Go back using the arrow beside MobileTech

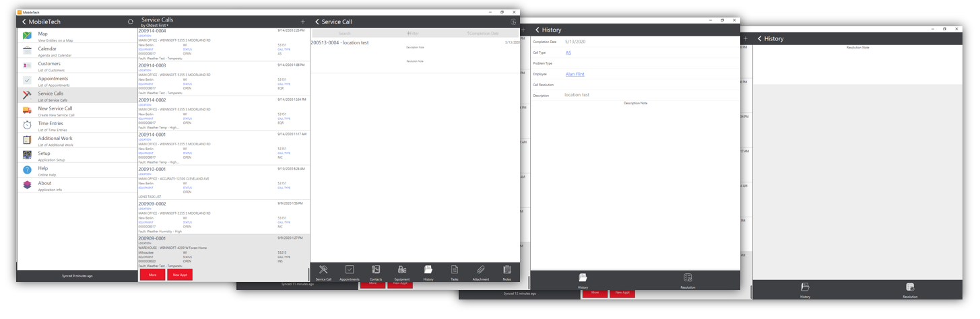click(24, 22)
